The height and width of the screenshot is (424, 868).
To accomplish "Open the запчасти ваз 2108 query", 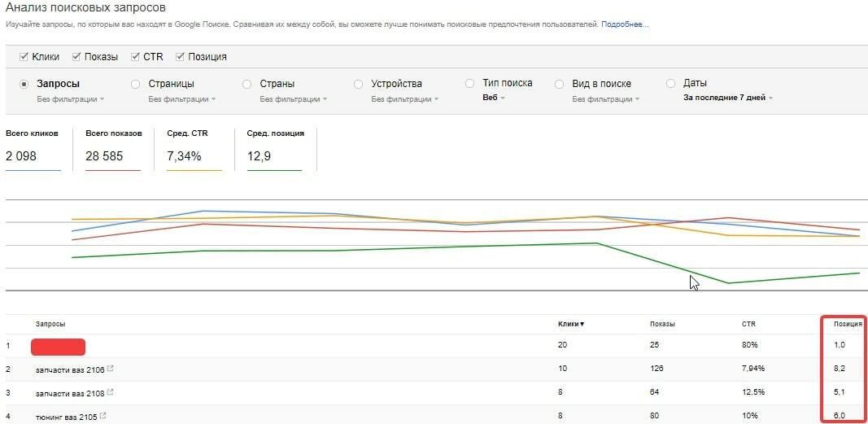I will [69, 392].
